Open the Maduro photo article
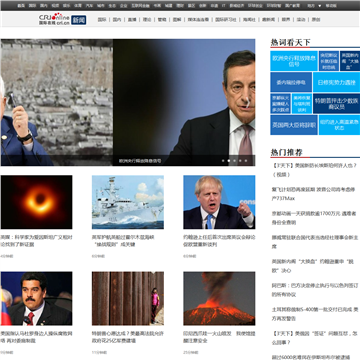The height and width of the screenshot is (360, 360). tap(36, 298)
